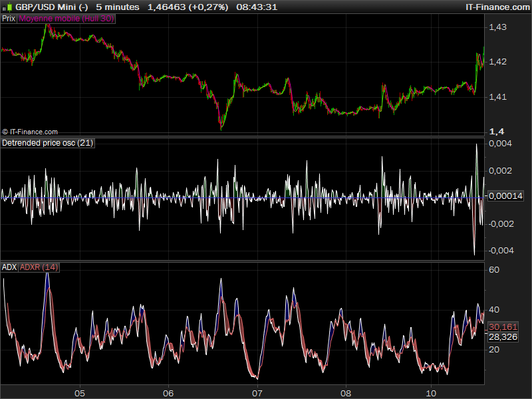This screenshot has height=399, width=532.
Task: Open the IT-Finance.com link in header
Action: [x=497, y=7]
